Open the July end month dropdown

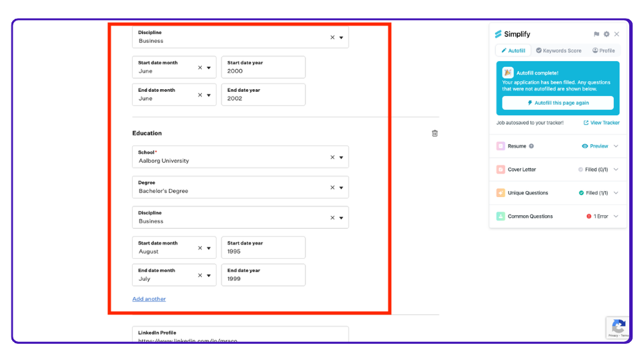(x=209, y=276)
